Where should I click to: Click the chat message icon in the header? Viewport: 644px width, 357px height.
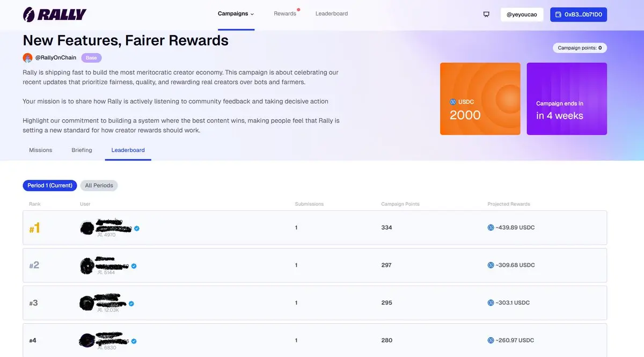(486, 14)
